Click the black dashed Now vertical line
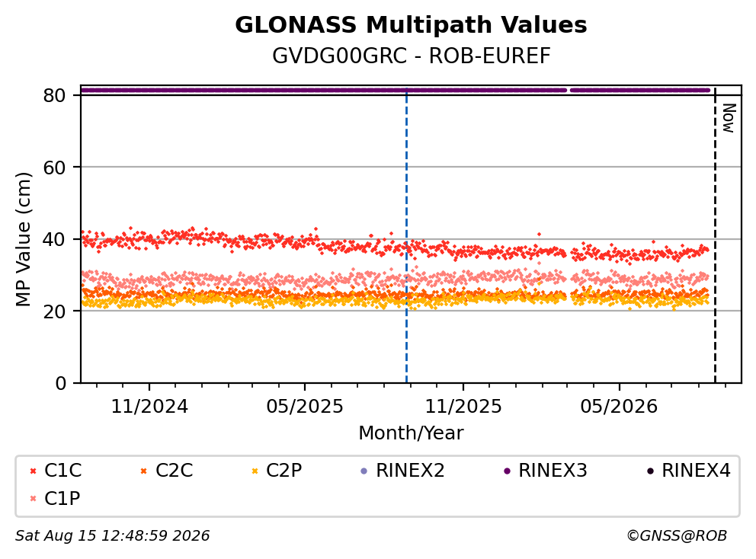The image size is (756, 559). [715, 236]
